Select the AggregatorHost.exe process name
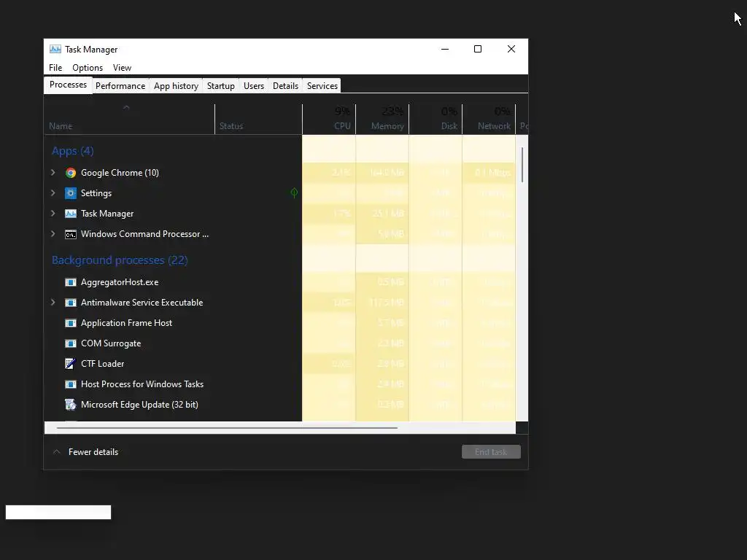Image resolution: width=747 pixels, height=560 pixels. pyautogui.click(x=120, y=282)
